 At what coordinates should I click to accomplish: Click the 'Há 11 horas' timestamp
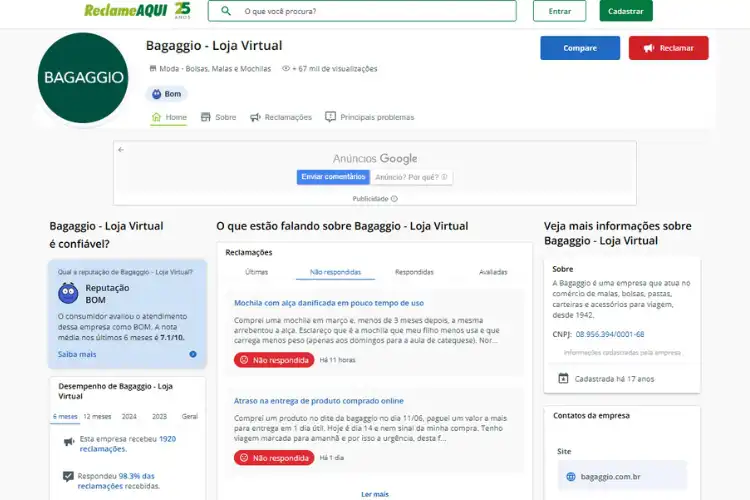coord(337,360)
